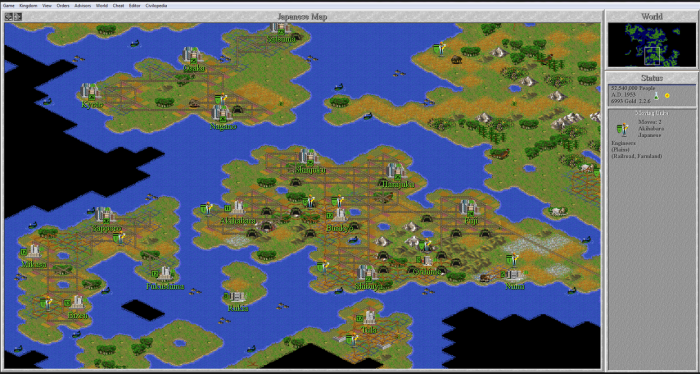Select the Kyoto city icon
This screenshot has width=700, height=374.
(x=90, y=91)
